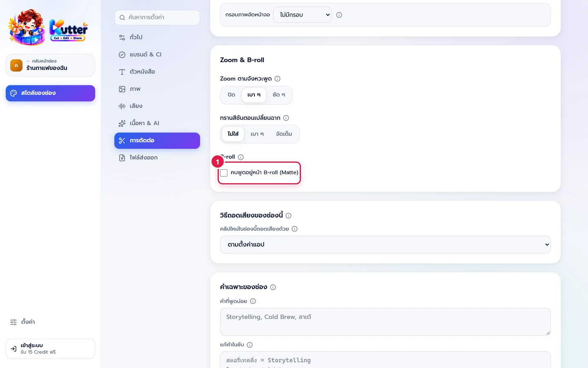Screen dimensions: 588x368
Task: Click the info icon beside B-roll heading
Action: click(241, 157)
